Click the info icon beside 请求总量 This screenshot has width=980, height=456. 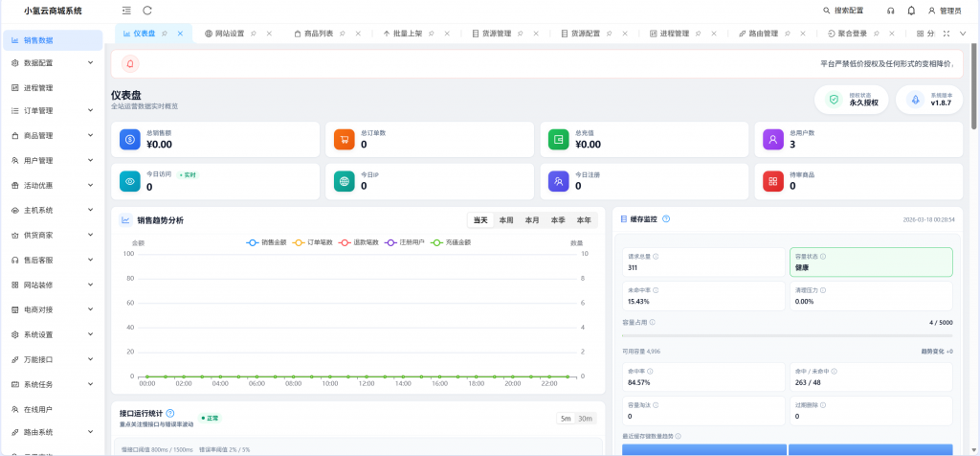[656, 257]
